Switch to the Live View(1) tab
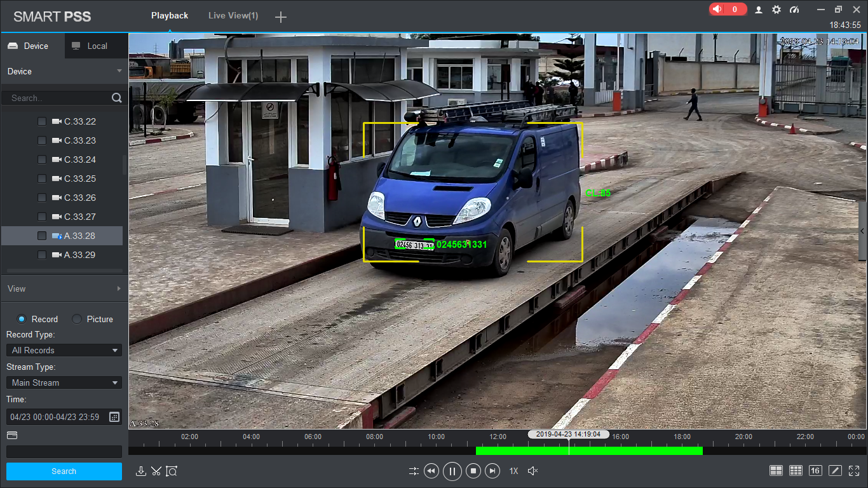 tap(233, 16)
